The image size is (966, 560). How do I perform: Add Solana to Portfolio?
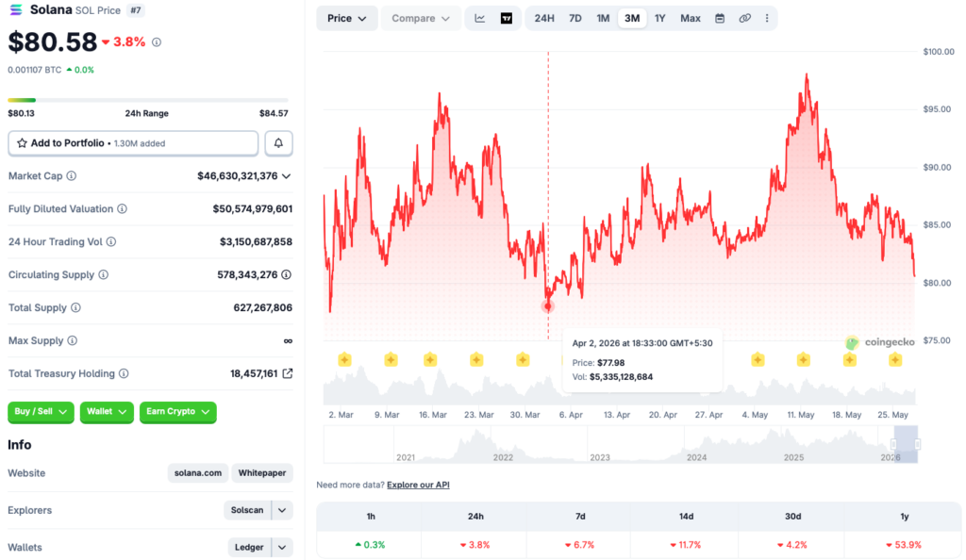[x=133, y=143]
